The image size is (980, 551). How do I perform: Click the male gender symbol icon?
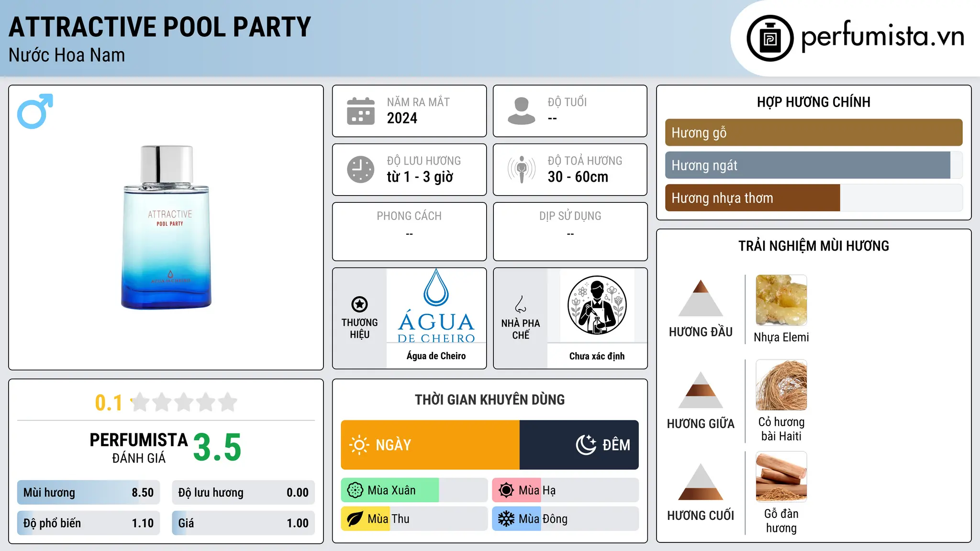35,111
